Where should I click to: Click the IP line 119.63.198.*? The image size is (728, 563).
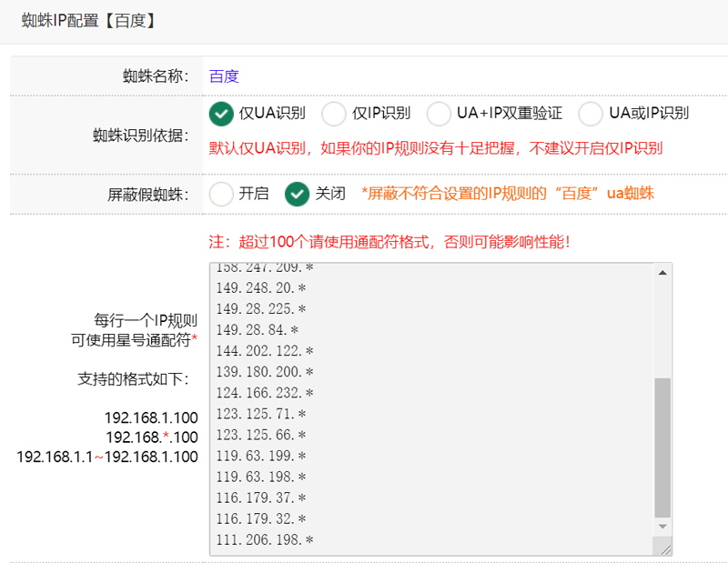click(x=261, y=477)
